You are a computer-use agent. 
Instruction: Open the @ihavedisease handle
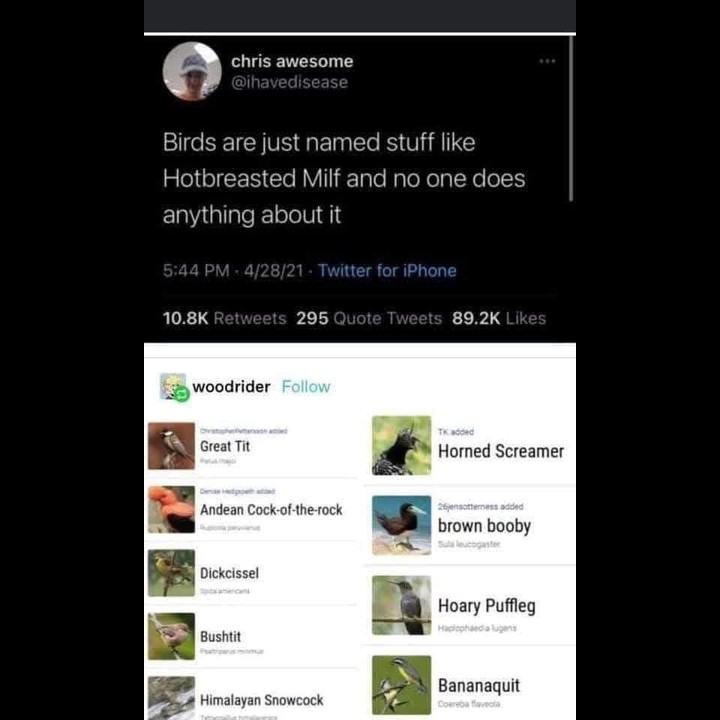[x=290, y=83]
